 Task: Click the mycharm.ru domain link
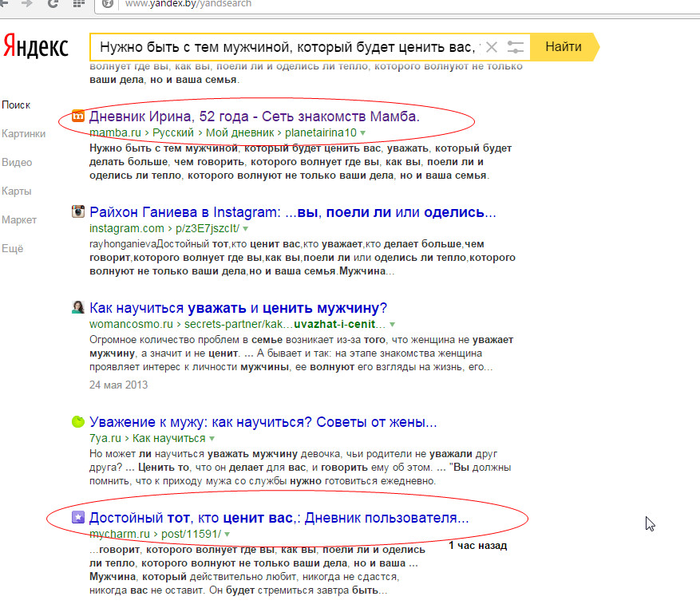120,534
